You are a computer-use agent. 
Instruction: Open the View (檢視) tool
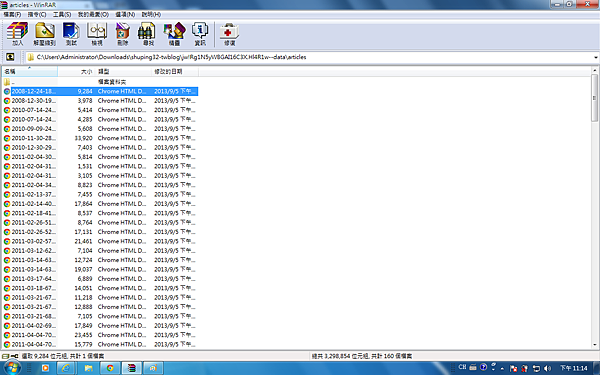click(97, 34)
